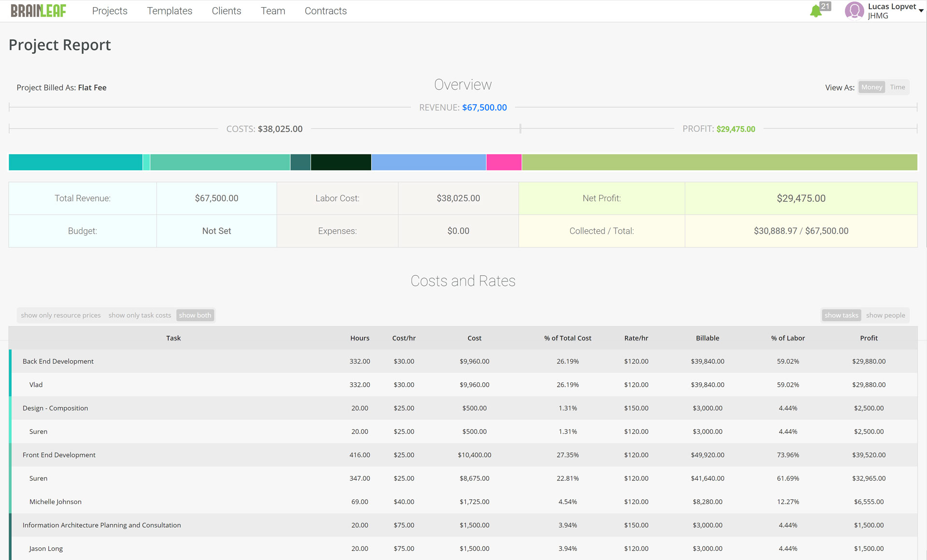
Task: Click the BrainLeaf logo
Action: 38,11
